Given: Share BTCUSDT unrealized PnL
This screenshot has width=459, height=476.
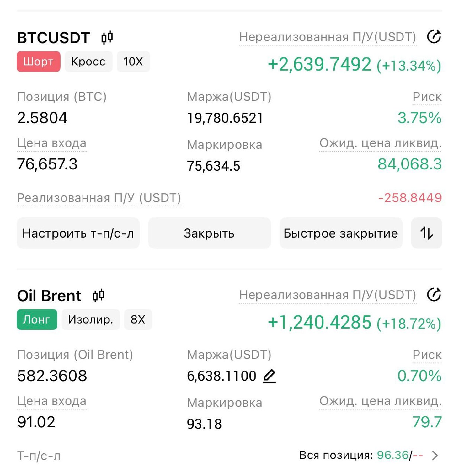Looking at the screenshot, I should click(434, 36).
